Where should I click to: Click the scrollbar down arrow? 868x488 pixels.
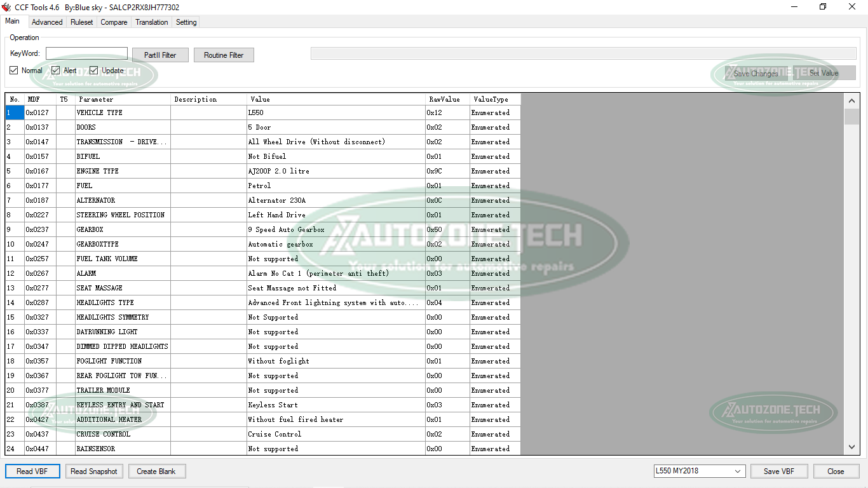(852, 447)
